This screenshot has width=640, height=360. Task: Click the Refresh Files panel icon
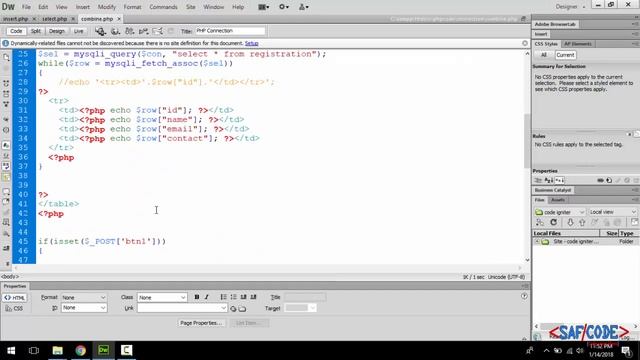(553, 222)
